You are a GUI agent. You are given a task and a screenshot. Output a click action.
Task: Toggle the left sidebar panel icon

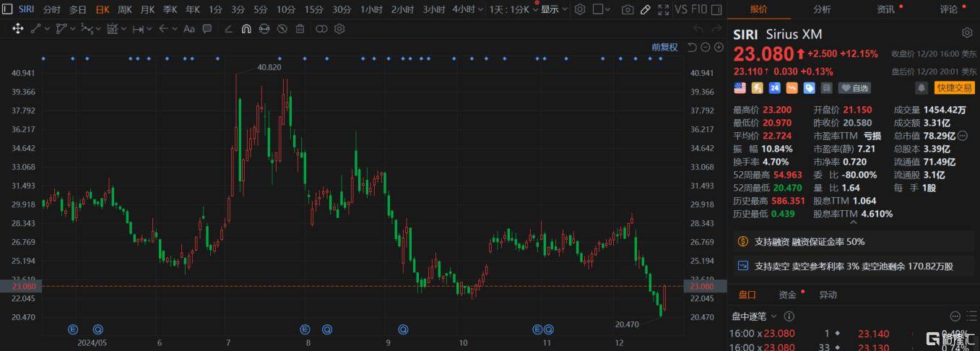8,9
